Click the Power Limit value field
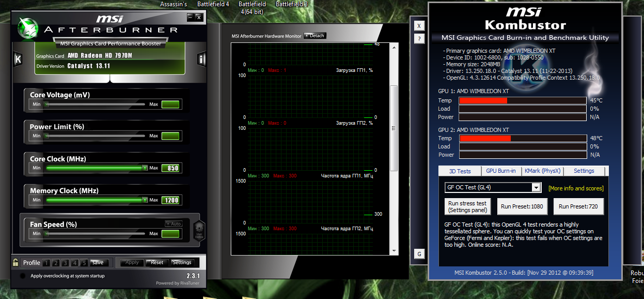This screenshot has height=299, width=644. coord(170,136)
